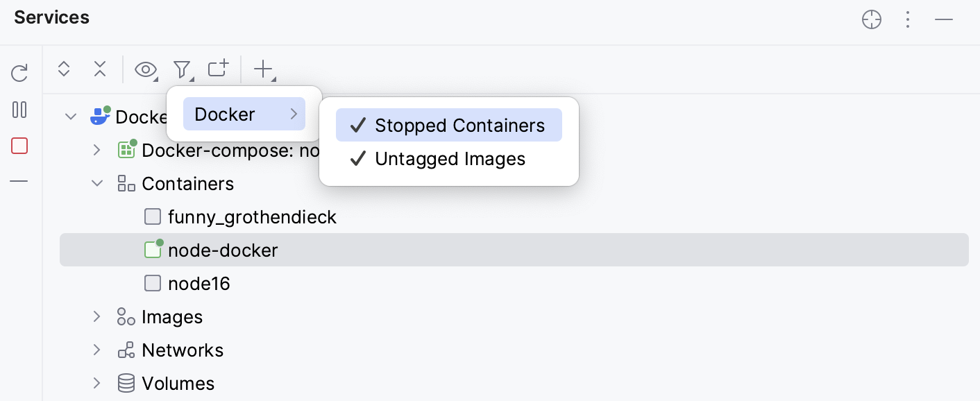Select the node16 container
Screen dimensions: 980x401
tap(199, 283)
